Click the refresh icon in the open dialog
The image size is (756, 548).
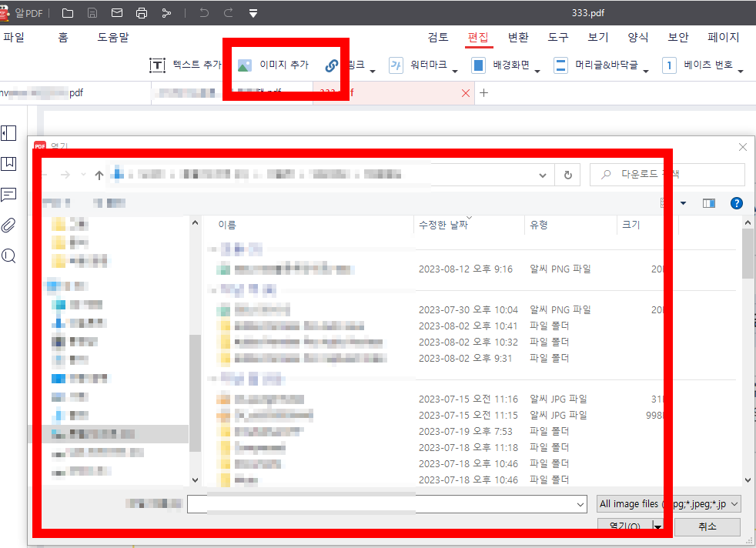pos(567,175)
